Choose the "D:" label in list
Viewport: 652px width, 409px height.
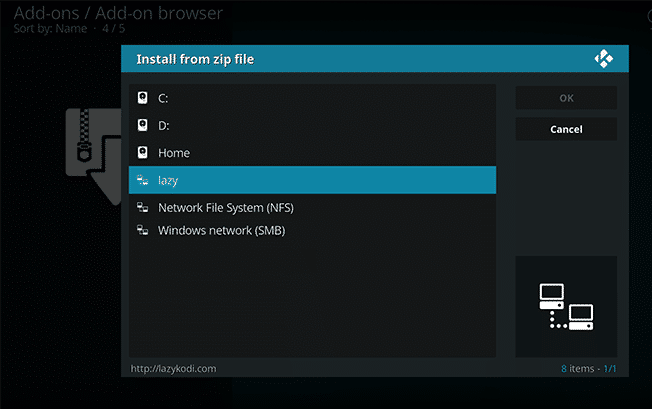(x=164, y=126)
